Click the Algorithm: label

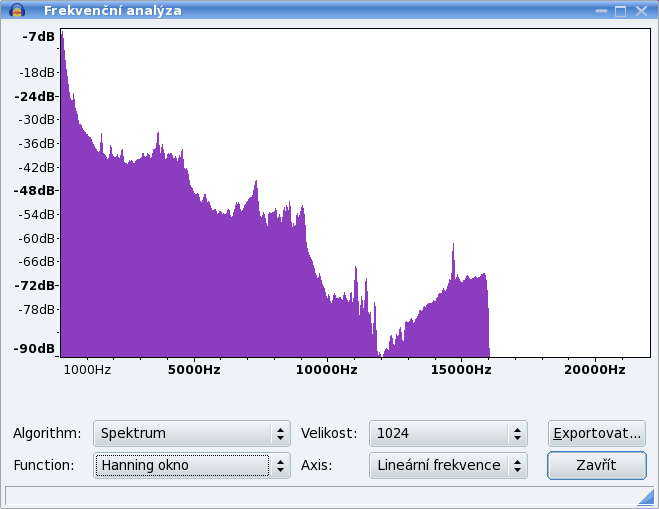[47, 433]
